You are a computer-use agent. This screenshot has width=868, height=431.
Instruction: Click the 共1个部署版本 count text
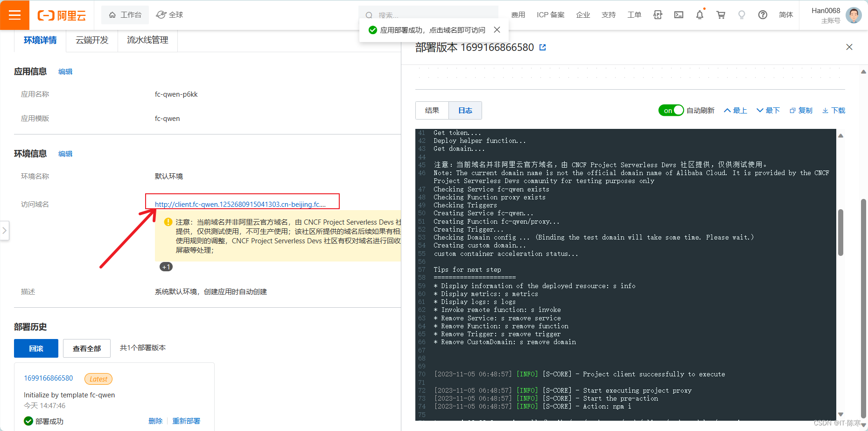(143, 348)
